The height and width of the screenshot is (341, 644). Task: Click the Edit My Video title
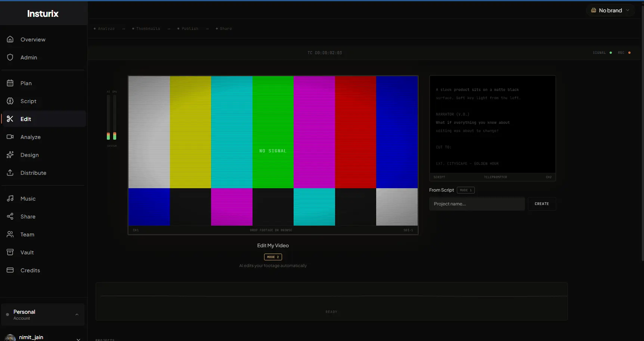[273, 245]
